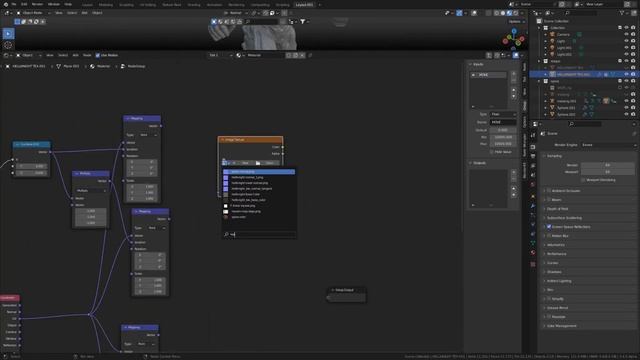The image size is (640, 360).
Task: Click the unlink X beside material name
Action: [302, 55]
